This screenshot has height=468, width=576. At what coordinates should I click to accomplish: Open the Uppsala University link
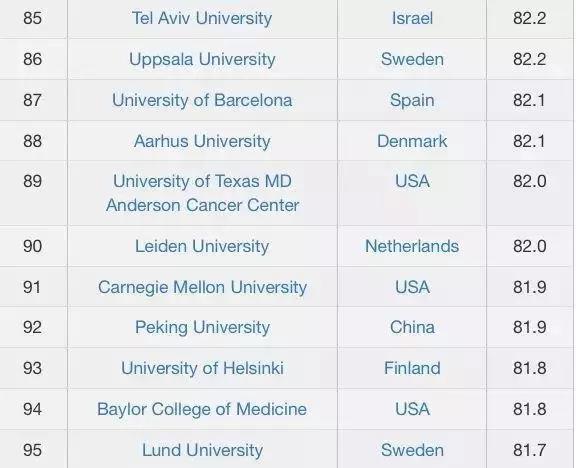tap(202, 59)
